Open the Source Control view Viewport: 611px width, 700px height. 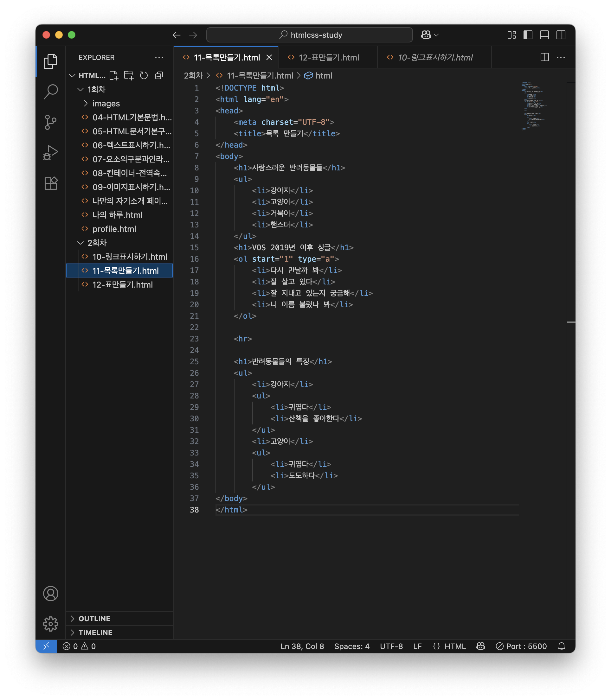pos(50,122)
